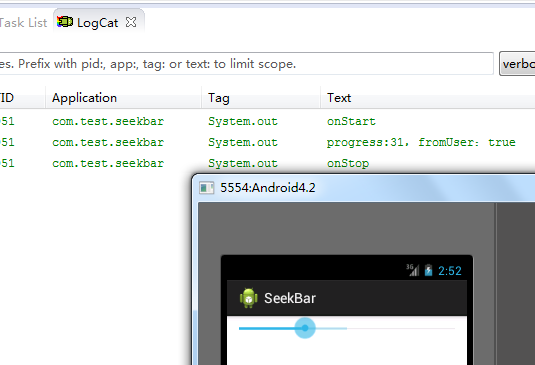
Task: Click the 2:52 clock in status bar
Action: 450,271
